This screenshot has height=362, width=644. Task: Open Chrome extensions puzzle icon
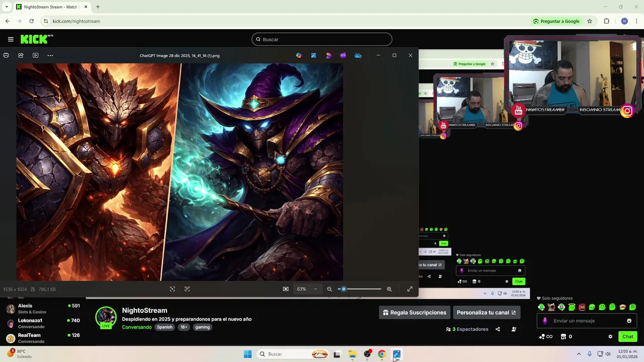coord(606,21)
